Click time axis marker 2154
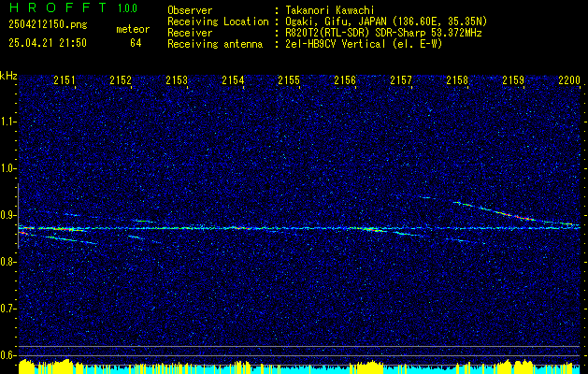 (233, 80)
